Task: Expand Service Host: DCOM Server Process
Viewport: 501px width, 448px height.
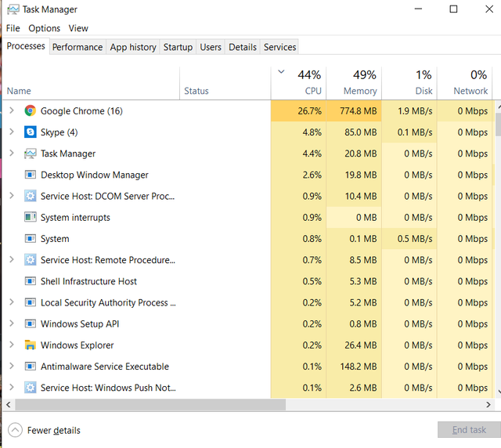Action: coord(12,196)
